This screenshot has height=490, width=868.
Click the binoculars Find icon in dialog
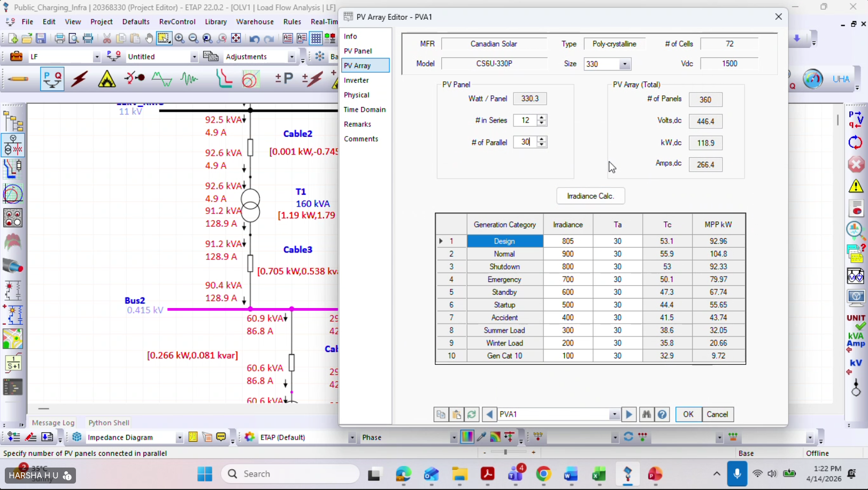click(x=647, y=415)
